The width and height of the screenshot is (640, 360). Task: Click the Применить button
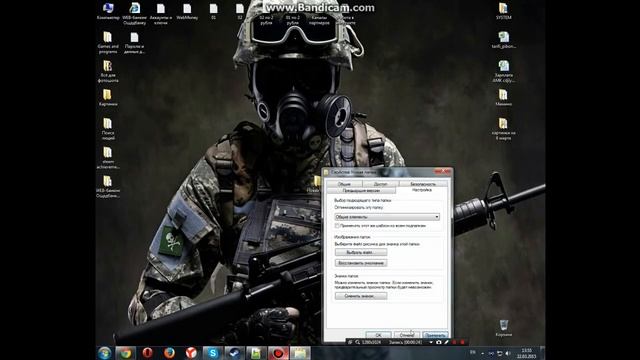click(x=435, y=335)
